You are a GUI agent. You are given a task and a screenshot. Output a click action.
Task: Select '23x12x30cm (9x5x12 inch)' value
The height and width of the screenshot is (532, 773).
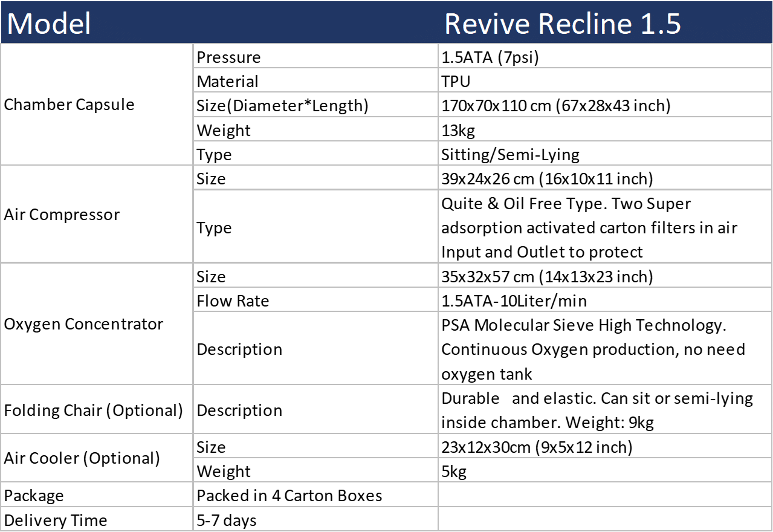coord(537,447)
